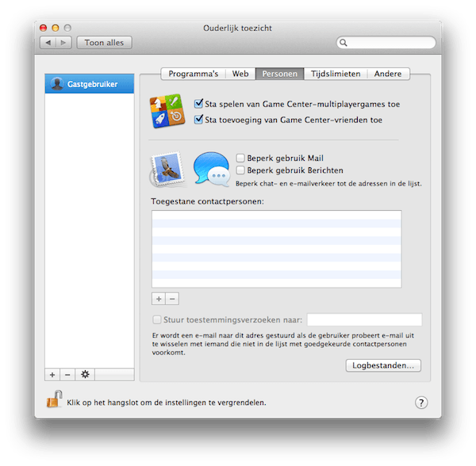Open the gear action menu under the user list
The width and height of the screenshot is (476, 466).
coord(85,374)
